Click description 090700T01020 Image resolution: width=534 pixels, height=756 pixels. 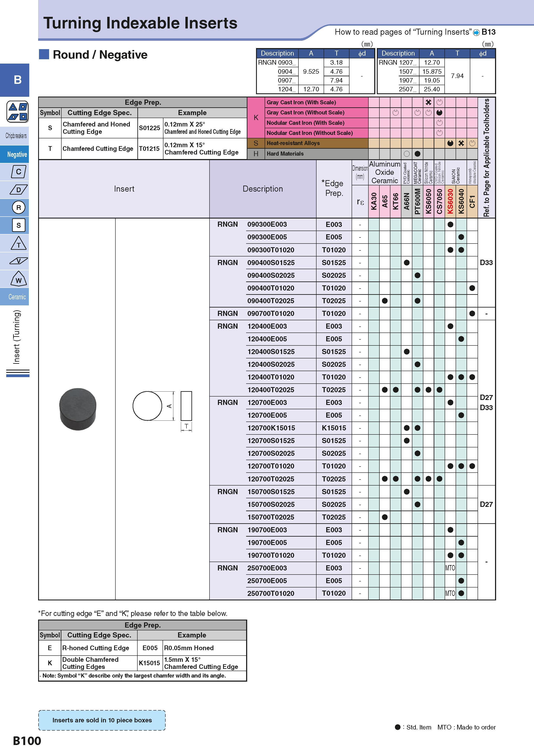click(271, 314)
